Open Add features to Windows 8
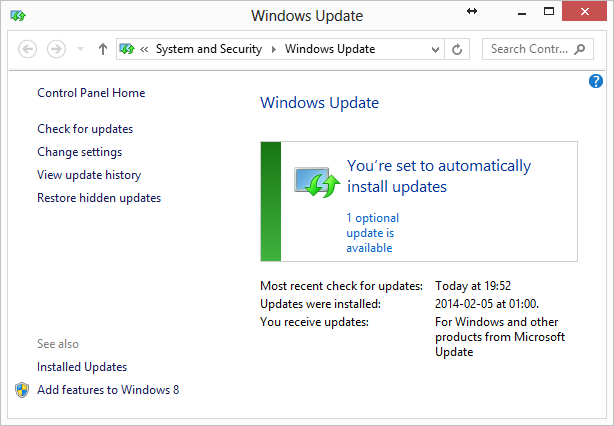Image resolution: width=614 pixels, height=426 pixels. click(x=108, y=390)
